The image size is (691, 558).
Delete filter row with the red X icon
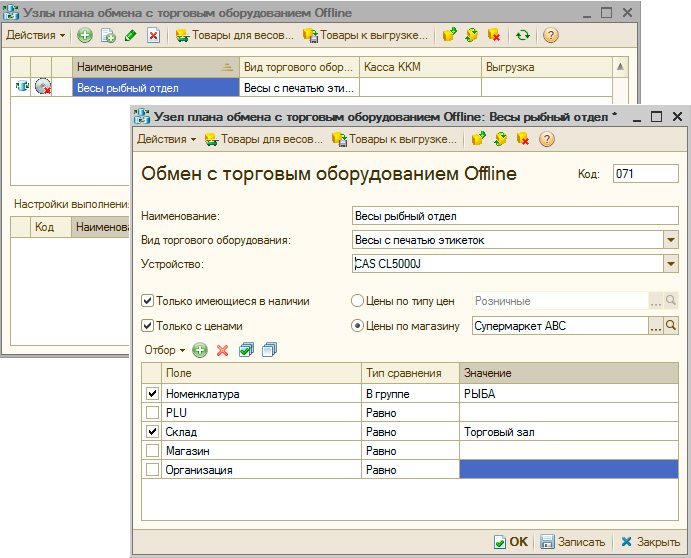223,350
